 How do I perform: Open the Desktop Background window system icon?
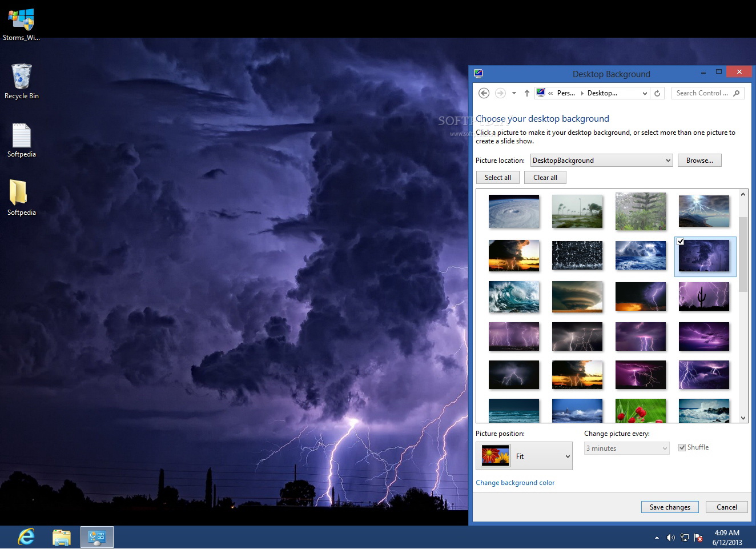(478, 73)
